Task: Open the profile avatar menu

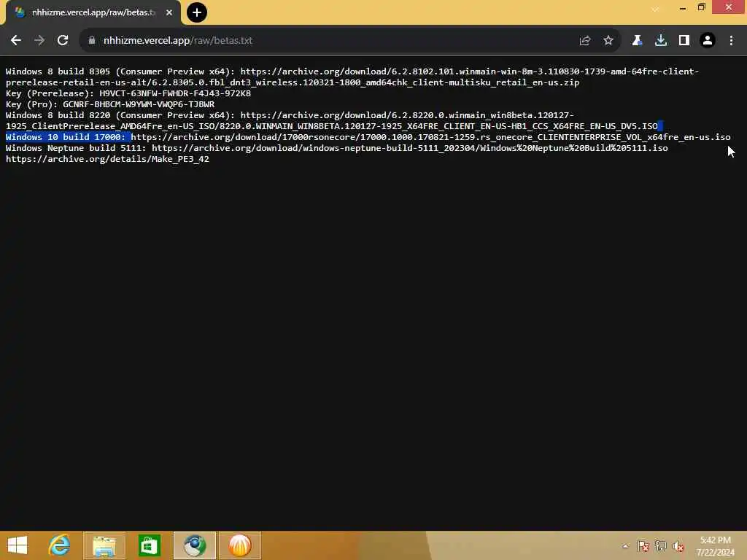Action: (x=708, y=41)
